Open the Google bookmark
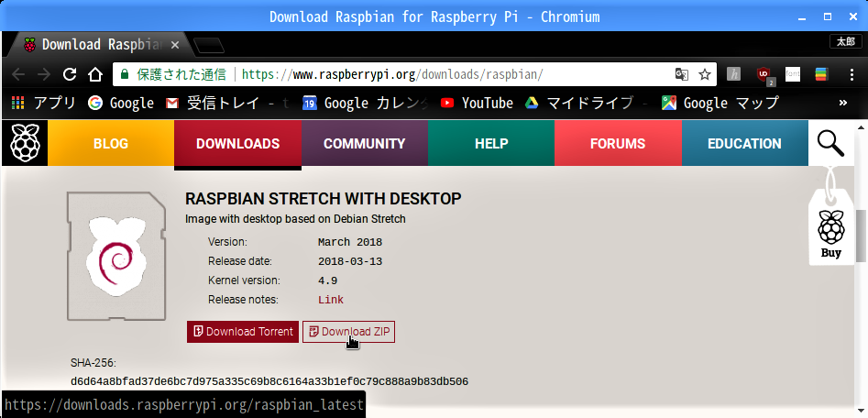868x418 pixels. click(x=121, y=103)
